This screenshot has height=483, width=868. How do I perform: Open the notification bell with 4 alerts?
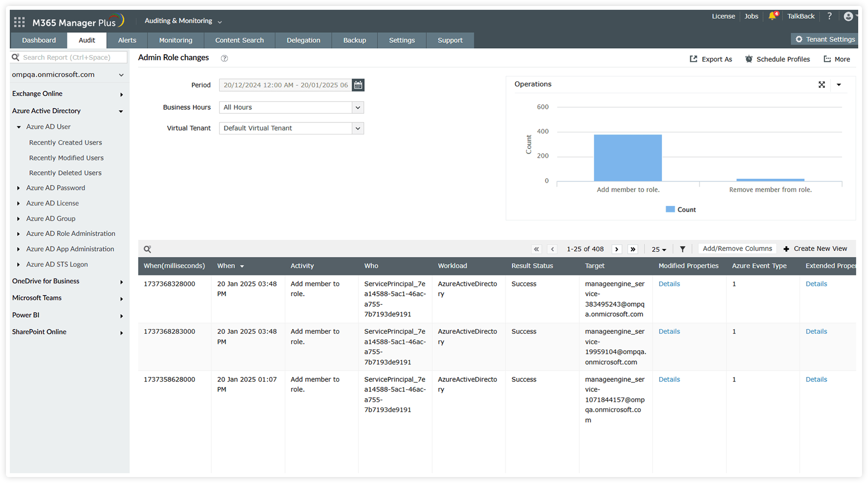click(x=773, y=16)
